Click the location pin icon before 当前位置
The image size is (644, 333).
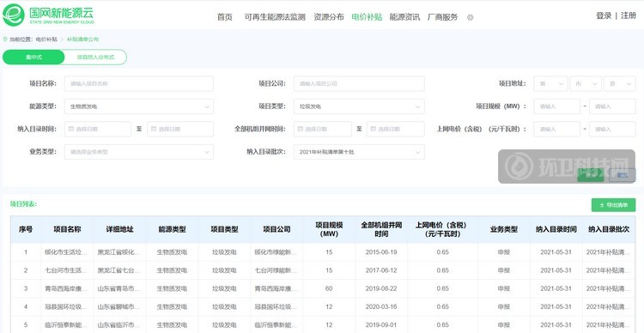(x=5, y=39)
